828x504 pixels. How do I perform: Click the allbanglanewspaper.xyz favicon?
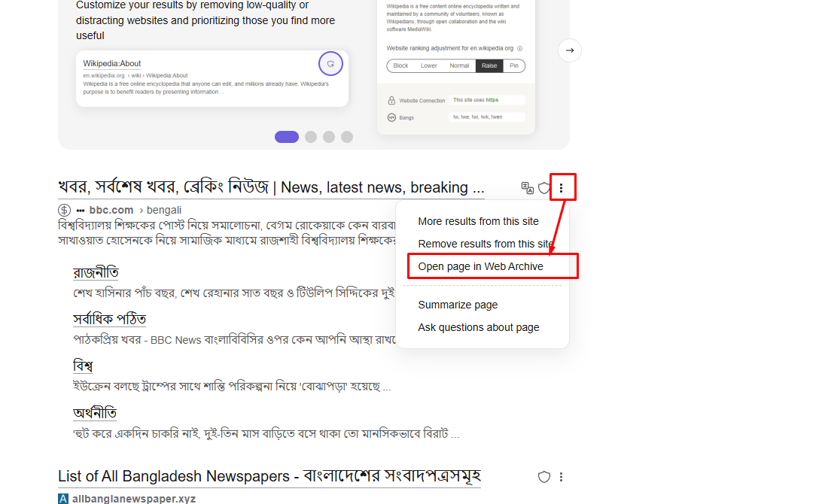[62, 499]
